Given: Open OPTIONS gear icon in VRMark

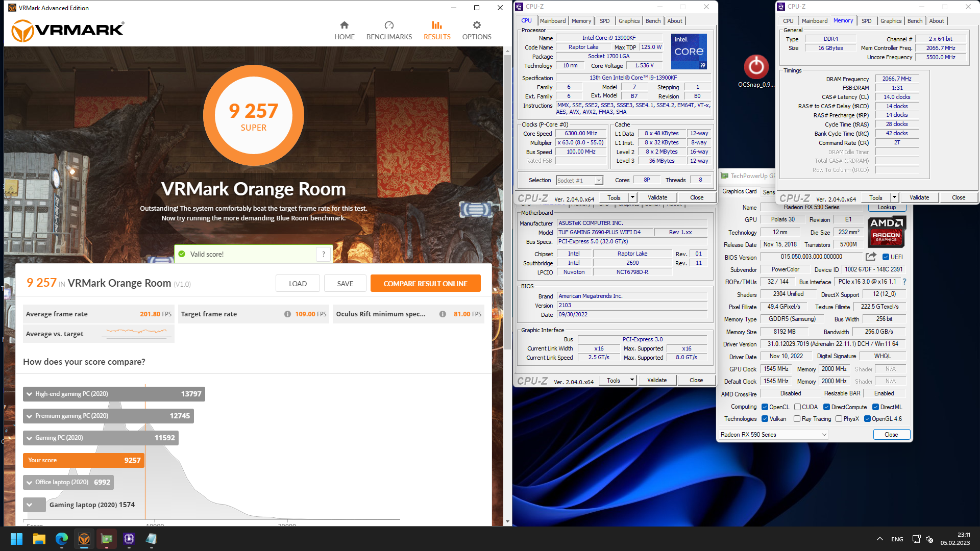Looking at the screenshot, I should click(x=477, y=25).
